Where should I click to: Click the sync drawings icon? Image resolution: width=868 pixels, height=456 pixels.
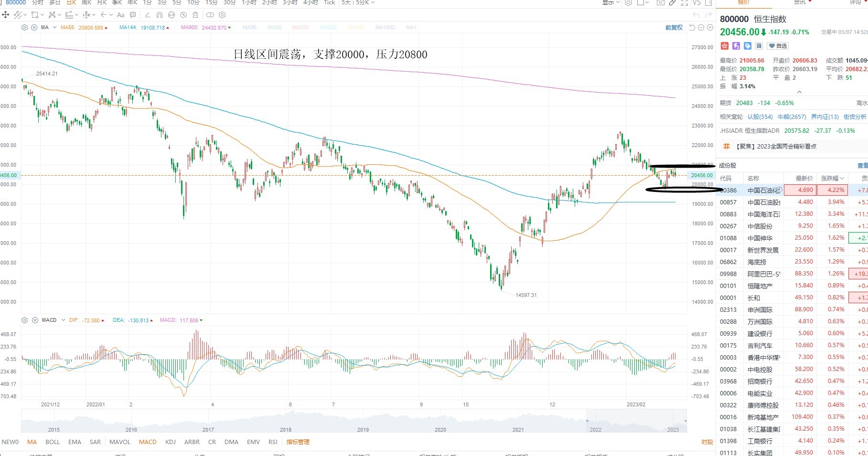click(171, 15)
